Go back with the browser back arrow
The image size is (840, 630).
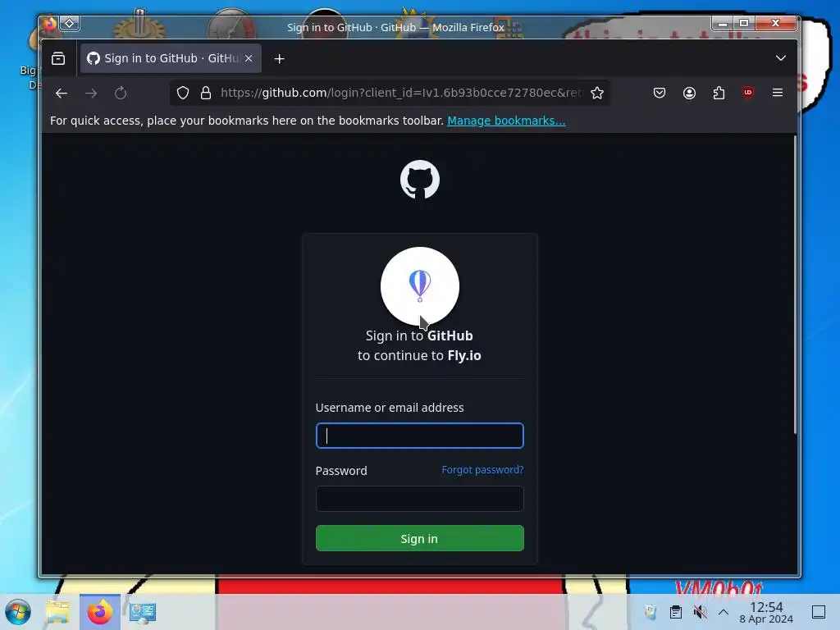point(62,94)
